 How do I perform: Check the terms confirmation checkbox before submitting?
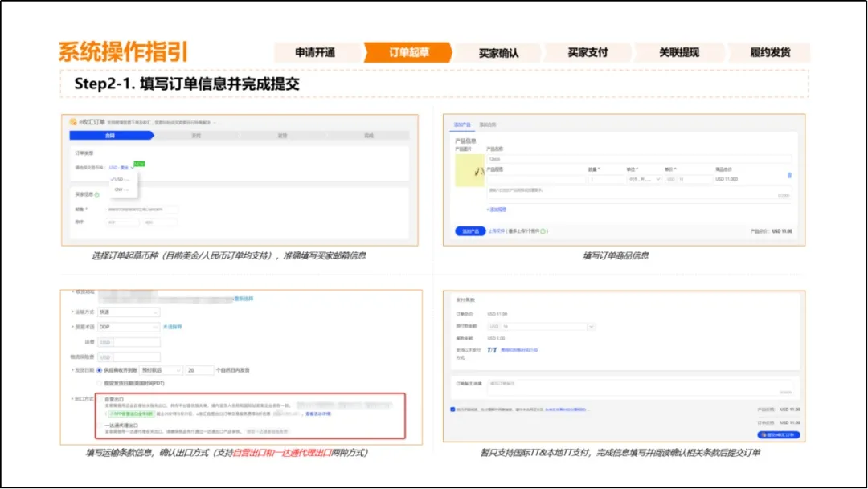(x=452, y=410)
